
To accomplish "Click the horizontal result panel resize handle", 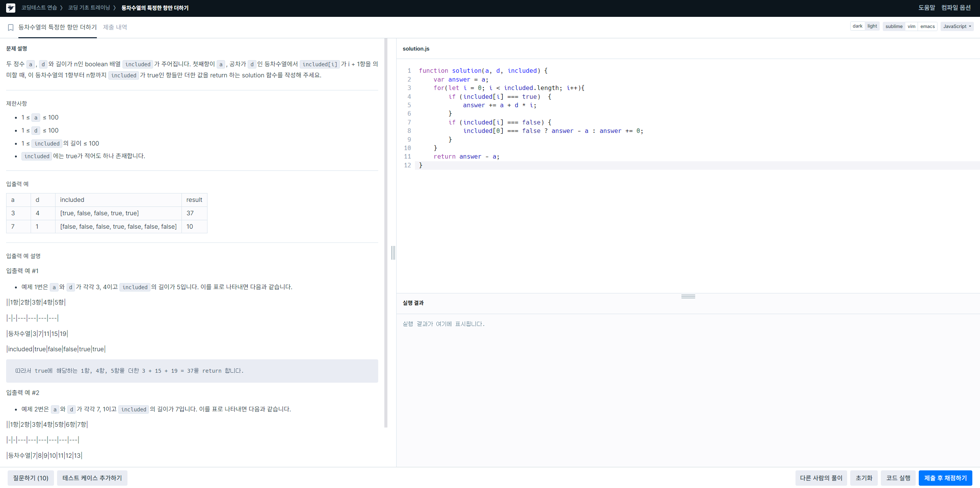I will coord(688,296).
